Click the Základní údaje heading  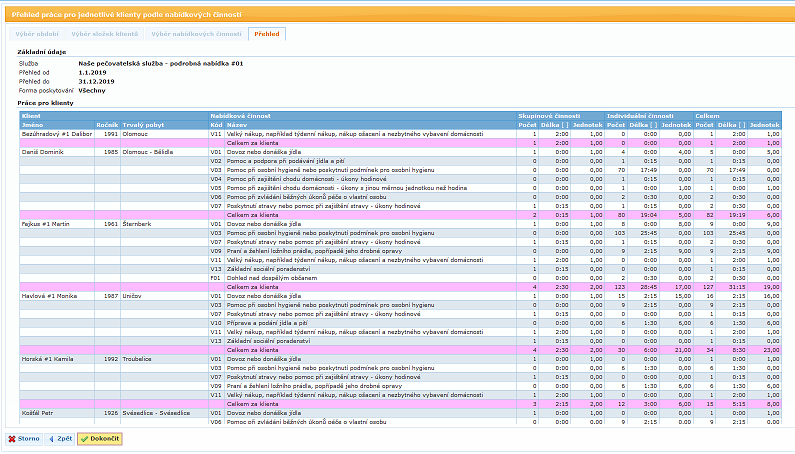(x=42, y=52)
